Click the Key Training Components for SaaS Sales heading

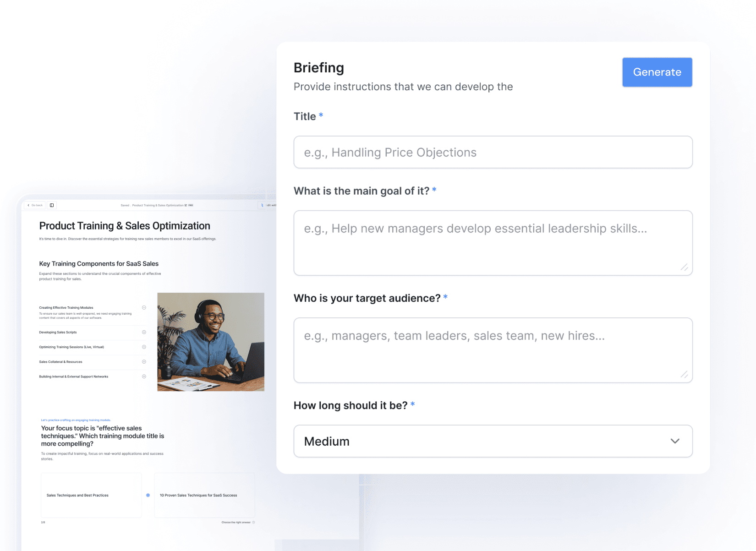[99, 264]
